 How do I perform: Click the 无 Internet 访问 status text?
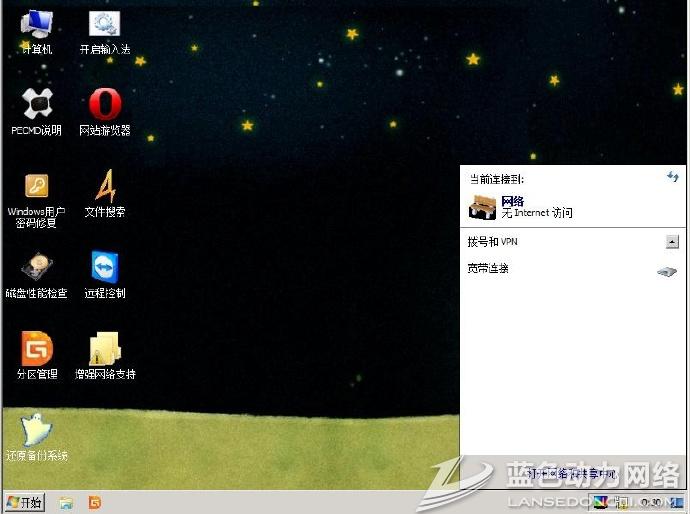[x=537, y=213]
